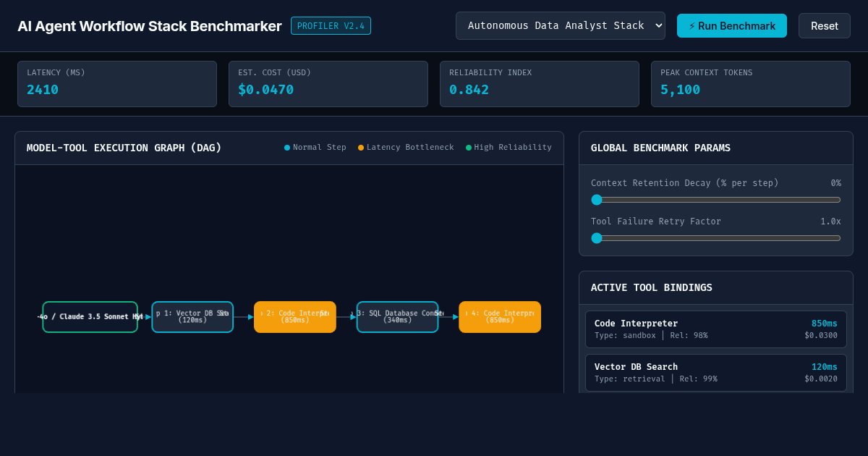868x456 pixels.
Task: Select the Claude 3.5 Sonnet model node
Action: (x=90, y=317)
